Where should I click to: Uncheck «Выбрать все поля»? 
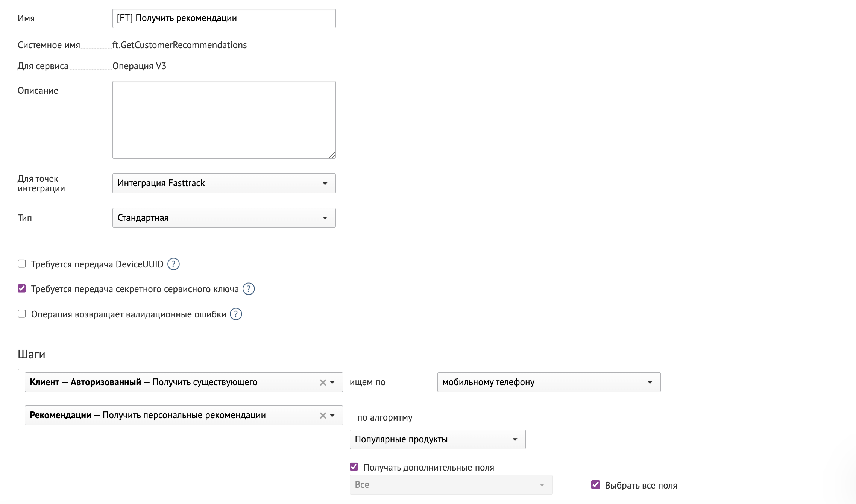[x=595, y=485]
